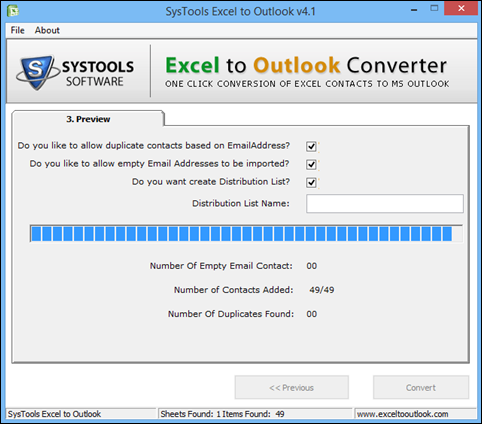The width and height of the screenshot is (482, 424).
Task: Minimize the SysTools window
Action: (414, 9)
